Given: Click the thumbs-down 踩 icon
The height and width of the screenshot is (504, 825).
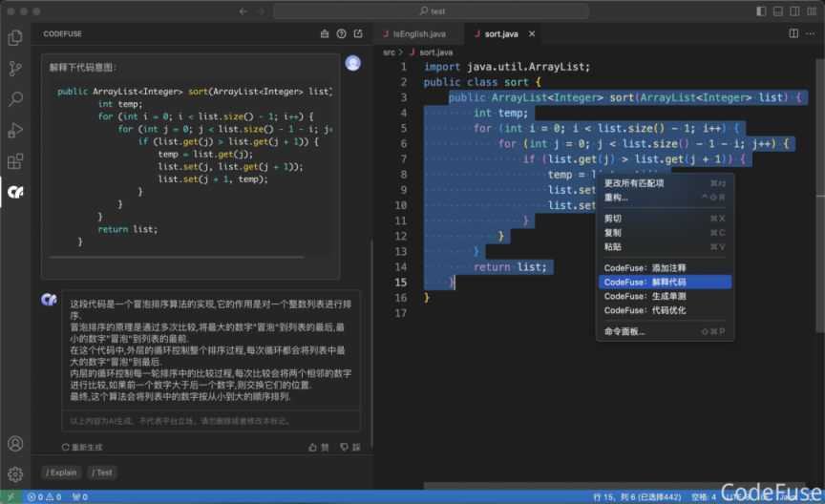Looking at the screenshot, I should (x=349, y=447).
